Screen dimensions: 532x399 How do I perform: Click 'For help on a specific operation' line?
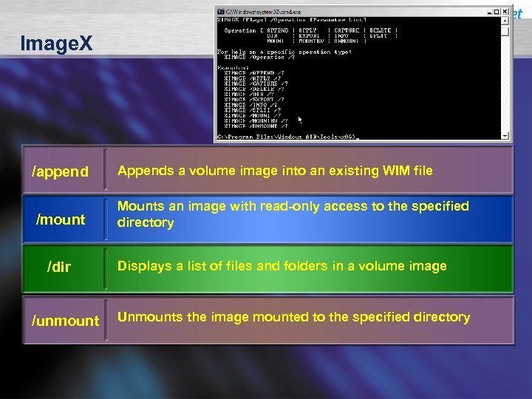[284, 52]
